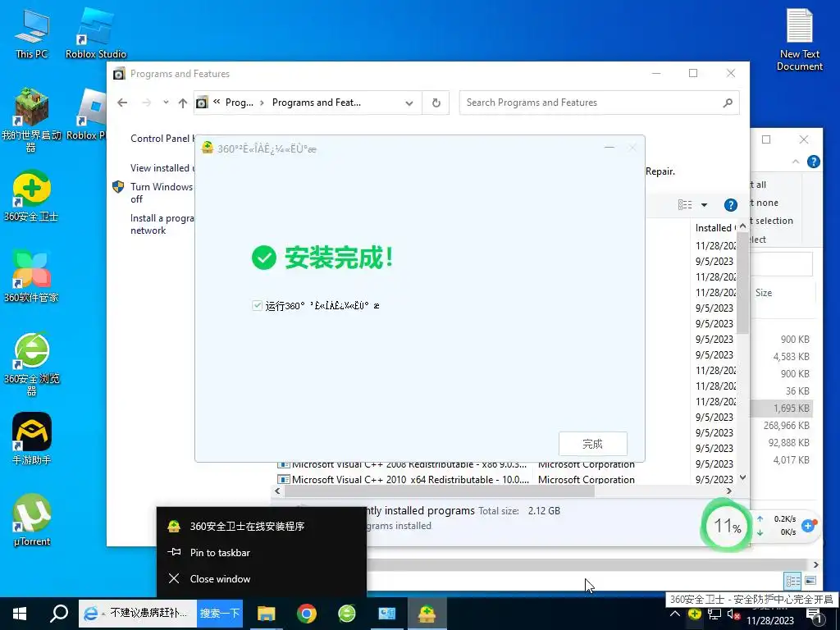The image size is (840, 630).
Task: Open the notification center icon
Action: point(815,615)
